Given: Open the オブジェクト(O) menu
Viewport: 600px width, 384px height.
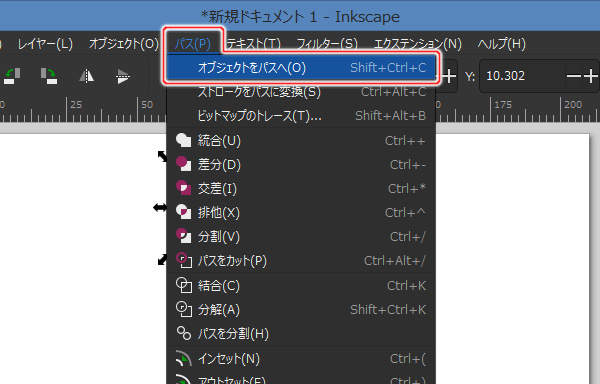Looking at the screenshot, I should click(x=124, y=44).
